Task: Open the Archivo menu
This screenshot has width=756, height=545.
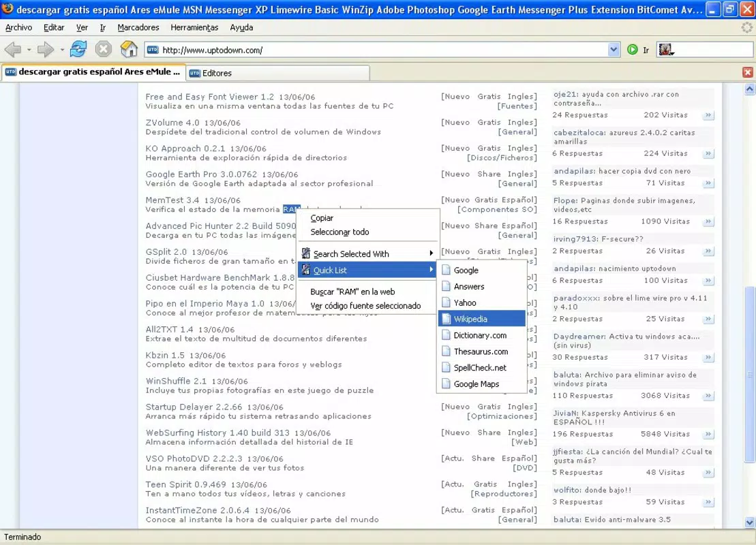Action: 19,27
